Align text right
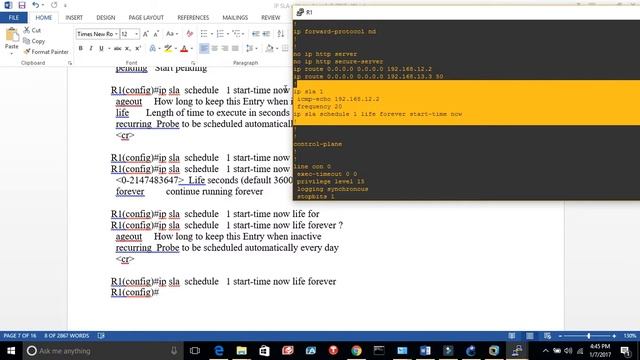 pyautogui.click(x=225, y=49)
